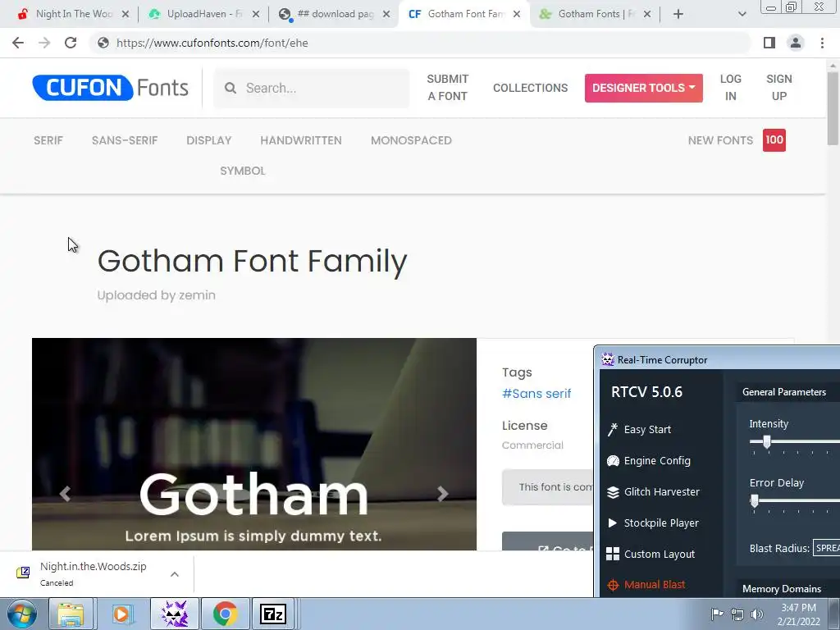Click the CUFON Fonts logo
Screen dimensions: 840x630
click(x=111, y=88)
